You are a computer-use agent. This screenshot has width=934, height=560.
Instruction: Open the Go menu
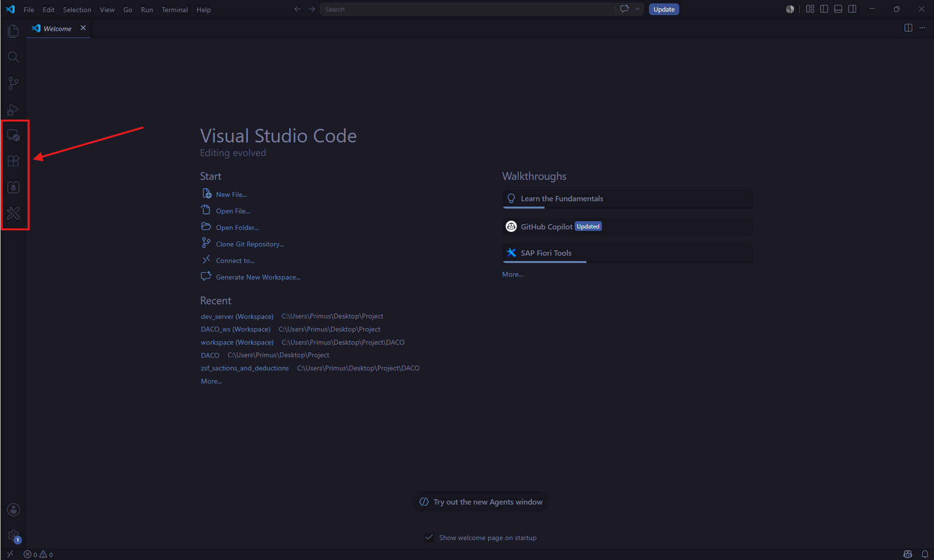coord(127,9)
